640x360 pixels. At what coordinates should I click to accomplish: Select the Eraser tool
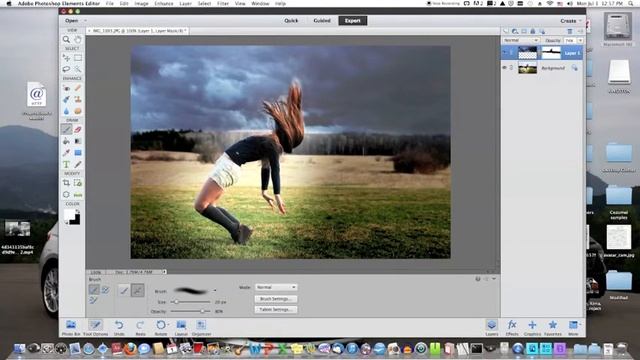pyautogui.click(x=78, y=129)
